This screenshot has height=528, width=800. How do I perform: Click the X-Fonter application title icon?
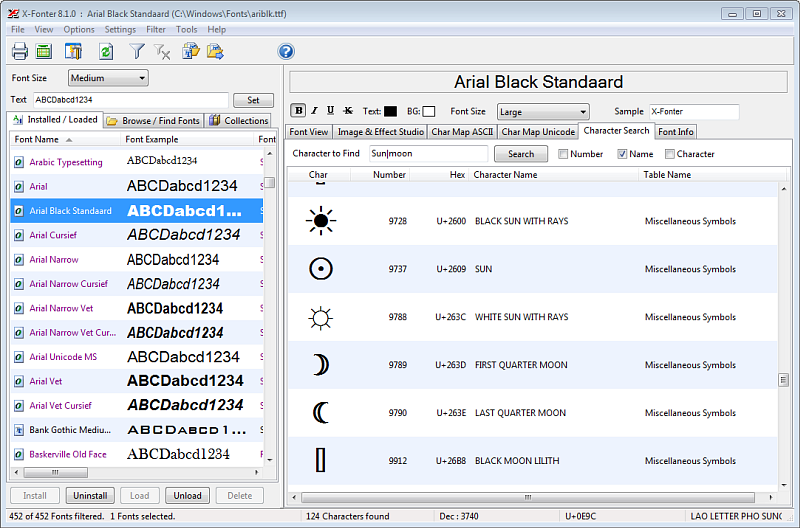click(13, 14)
